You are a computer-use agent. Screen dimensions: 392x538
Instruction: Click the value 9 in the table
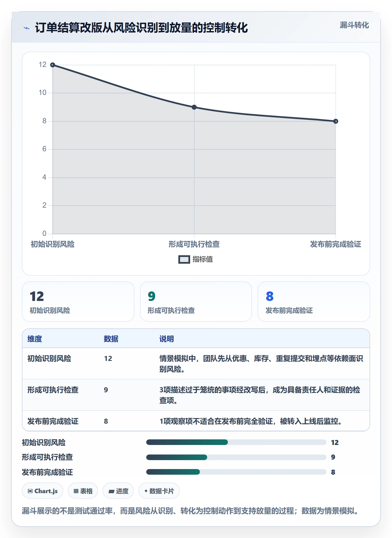pos(106,390)
